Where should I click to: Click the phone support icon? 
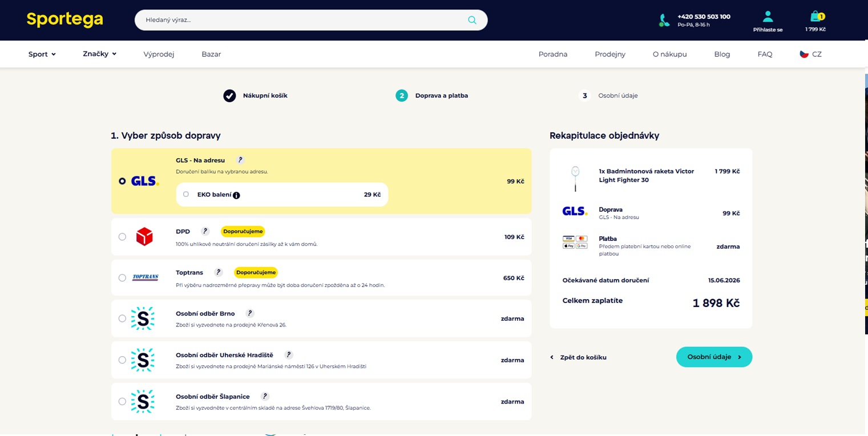[664, 21]
